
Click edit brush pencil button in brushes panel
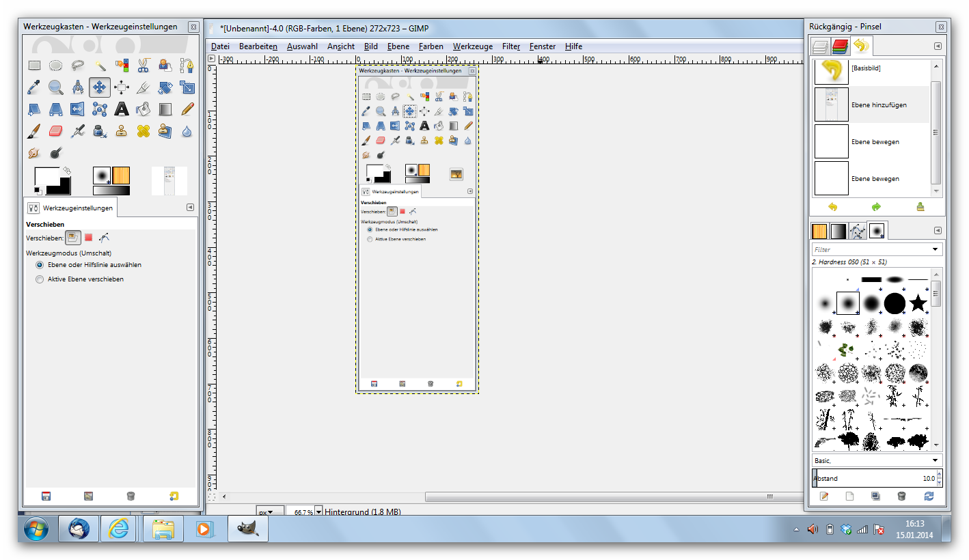point(824,496)
